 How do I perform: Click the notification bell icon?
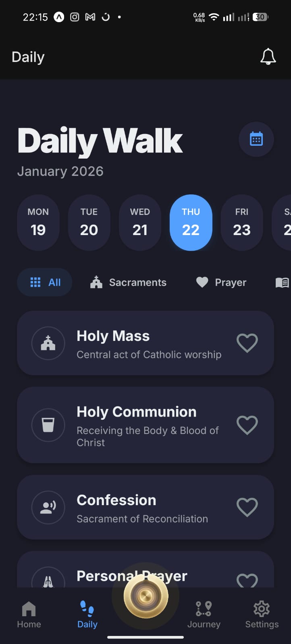pos(268,57)
